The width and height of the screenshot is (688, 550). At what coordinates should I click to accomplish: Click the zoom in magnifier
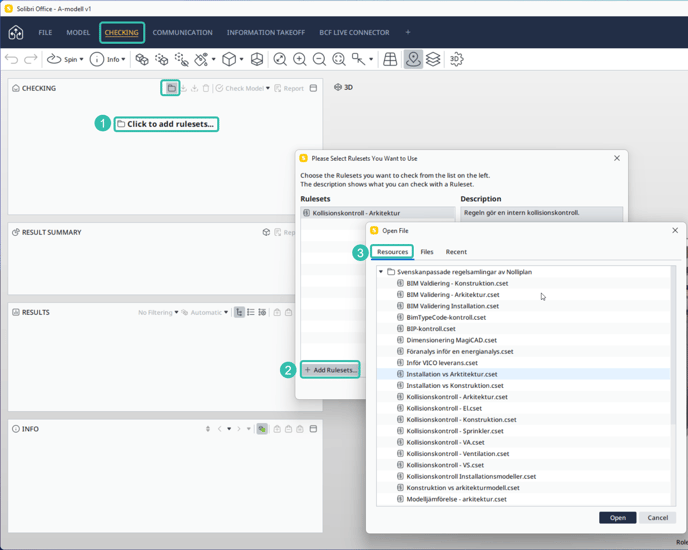click(300, 59)
